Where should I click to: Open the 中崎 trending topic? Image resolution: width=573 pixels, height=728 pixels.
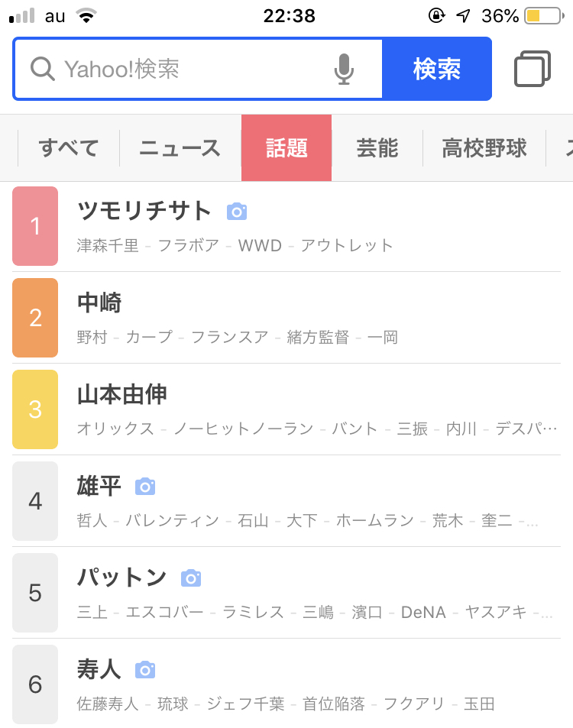pos(99,303)
